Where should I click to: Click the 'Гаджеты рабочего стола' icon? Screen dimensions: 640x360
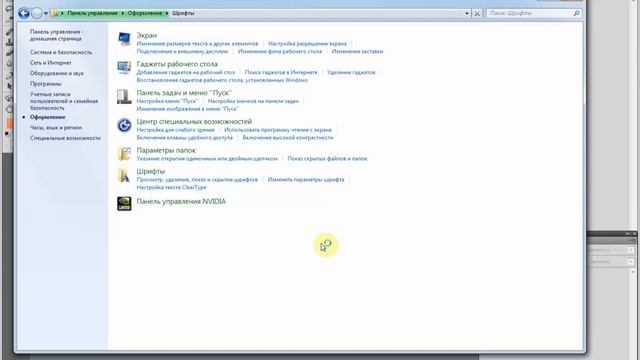coord(124,67)
